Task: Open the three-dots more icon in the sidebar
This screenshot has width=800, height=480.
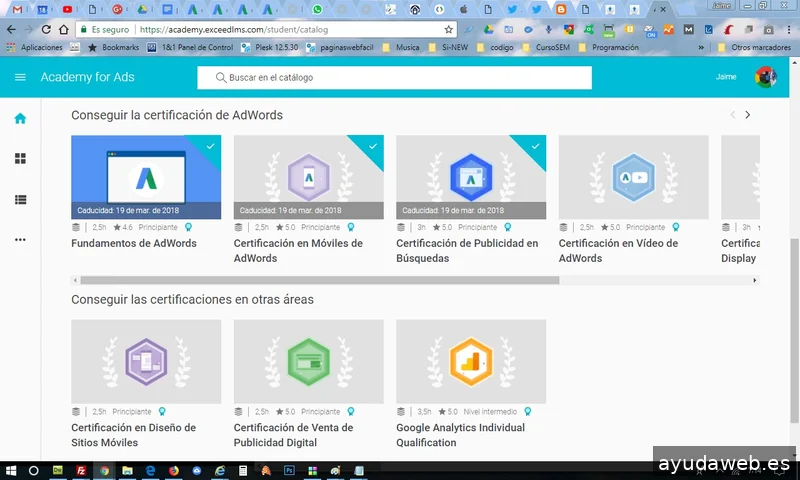Action: tap(20, 239)
